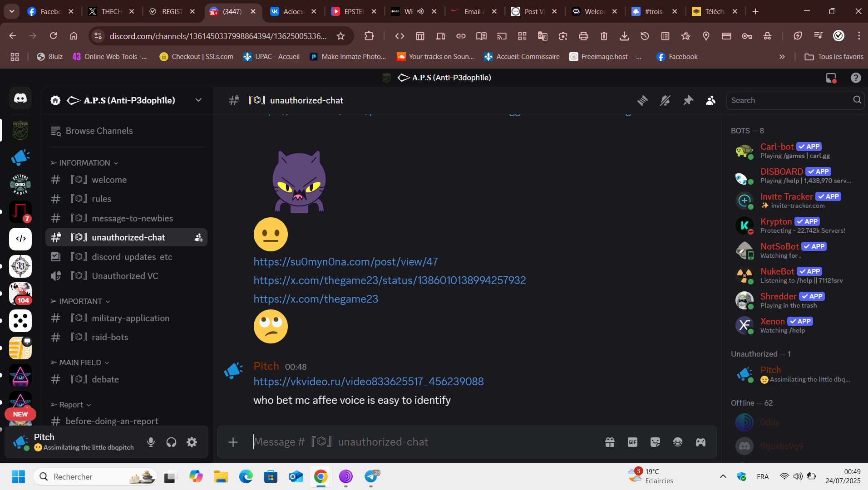This screenshot has width=868, height=490.
Task: Switch to the Facebook browser tab
Action: (50, 11)
